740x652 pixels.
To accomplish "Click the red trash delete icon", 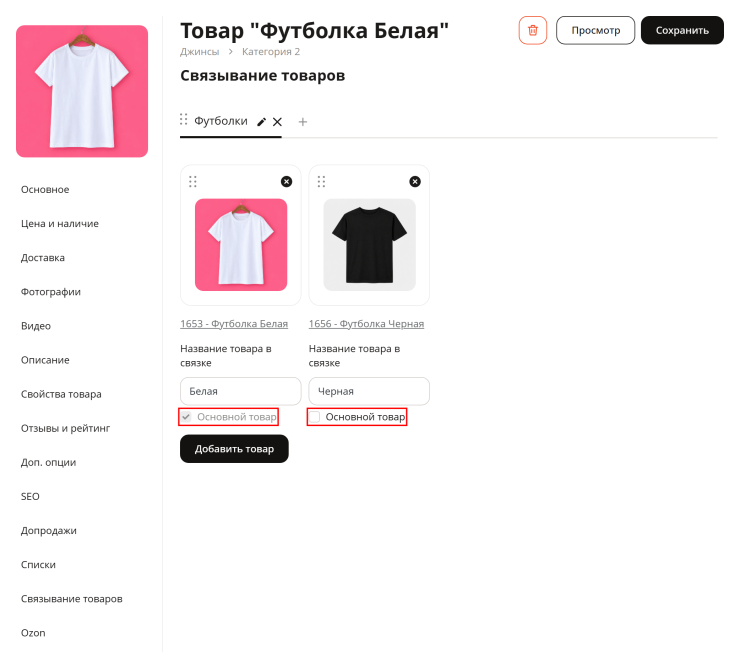I will tap(532, 30).
